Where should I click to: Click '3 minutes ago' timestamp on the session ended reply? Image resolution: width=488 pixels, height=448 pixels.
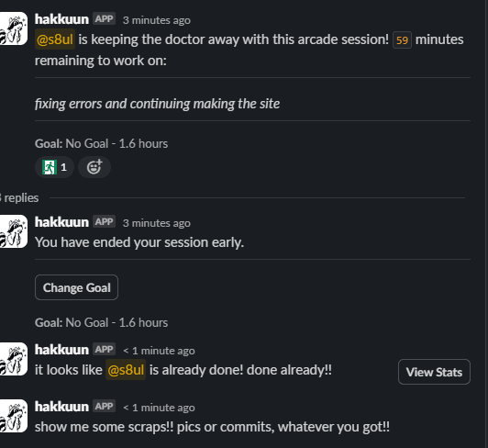point(157,223)
